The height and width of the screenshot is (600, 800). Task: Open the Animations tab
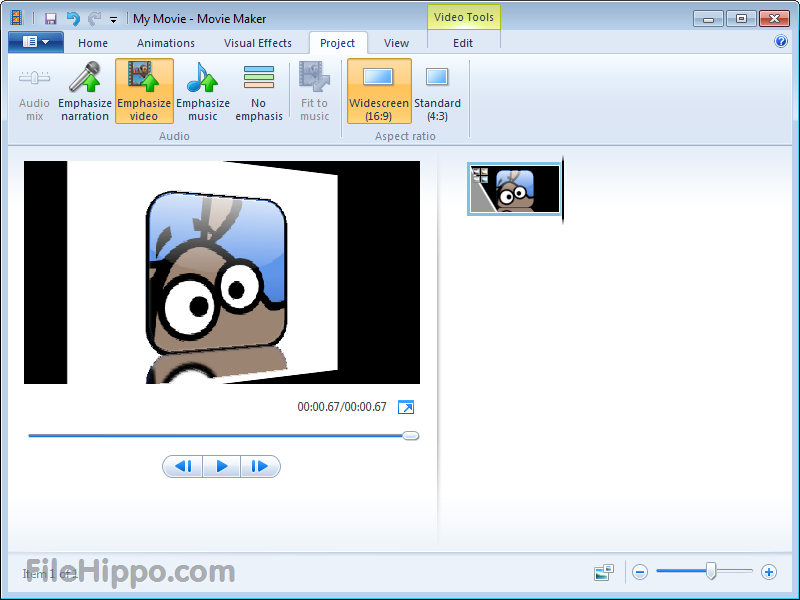click(166, 43)
